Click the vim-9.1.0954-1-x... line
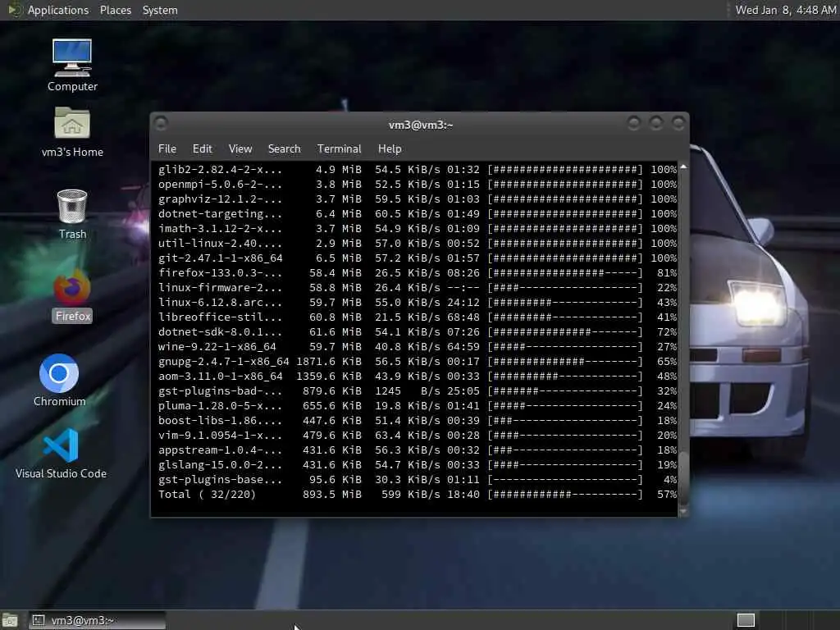This screenshot has width=840, height=630. (x=418, y=435)
